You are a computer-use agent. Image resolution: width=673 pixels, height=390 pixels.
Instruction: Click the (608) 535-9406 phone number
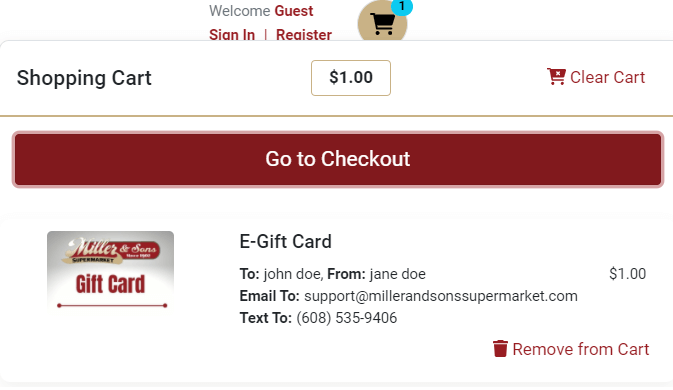point(346,318)
